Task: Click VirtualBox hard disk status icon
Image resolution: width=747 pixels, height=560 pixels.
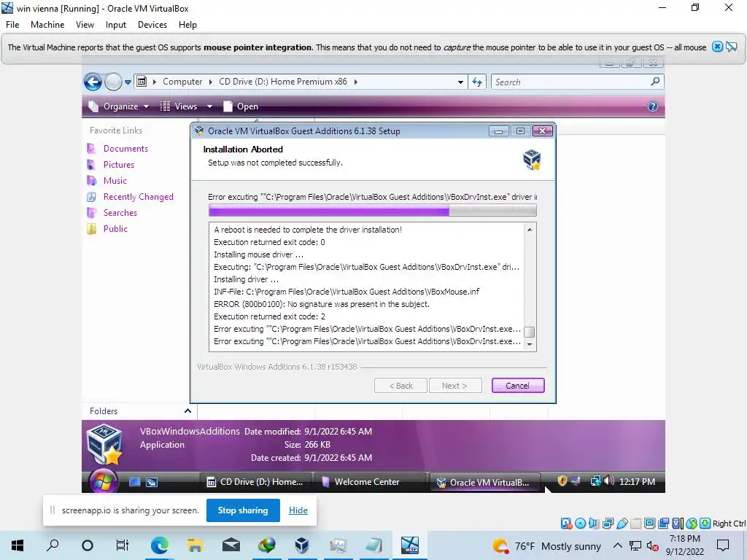Action: [x=566, y=524]
